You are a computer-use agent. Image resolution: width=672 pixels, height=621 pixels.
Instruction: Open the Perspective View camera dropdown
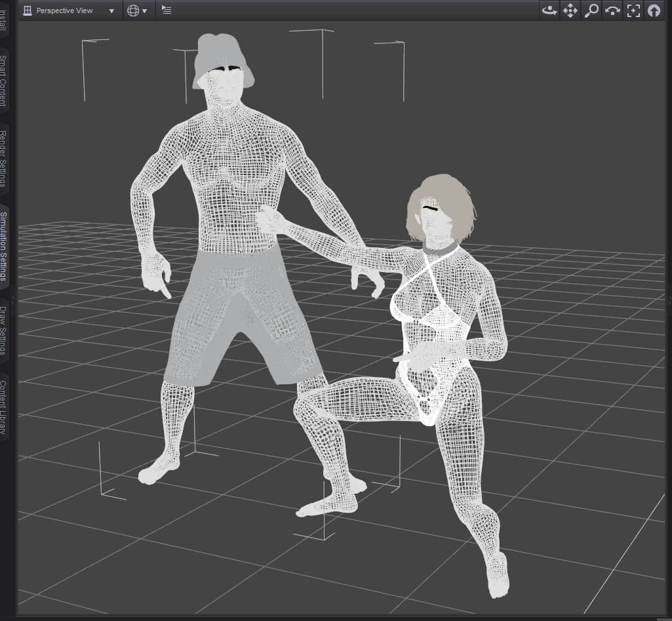click(69, 10)
